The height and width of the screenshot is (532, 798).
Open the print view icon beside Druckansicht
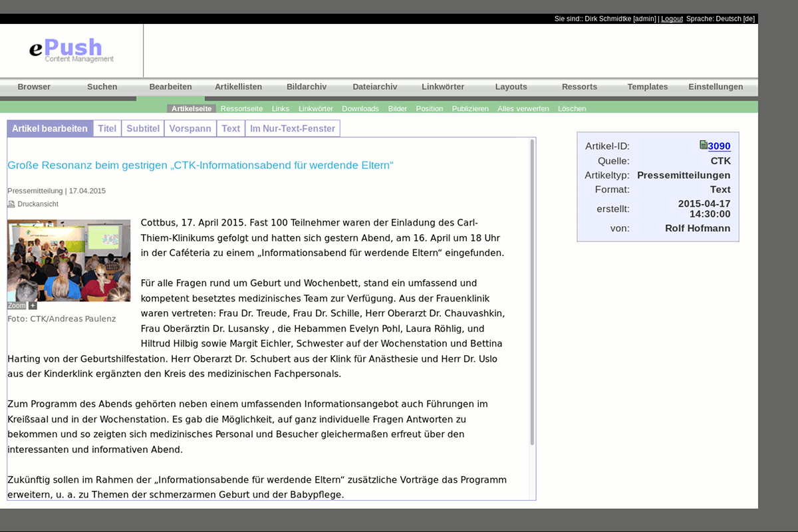[x=11, y=204]
